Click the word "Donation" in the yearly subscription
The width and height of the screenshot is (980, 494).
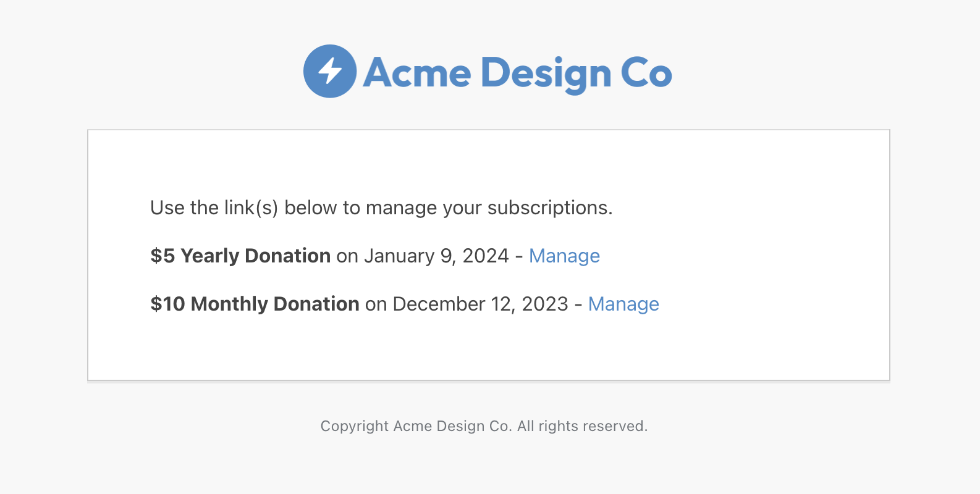tap(287, 256)
